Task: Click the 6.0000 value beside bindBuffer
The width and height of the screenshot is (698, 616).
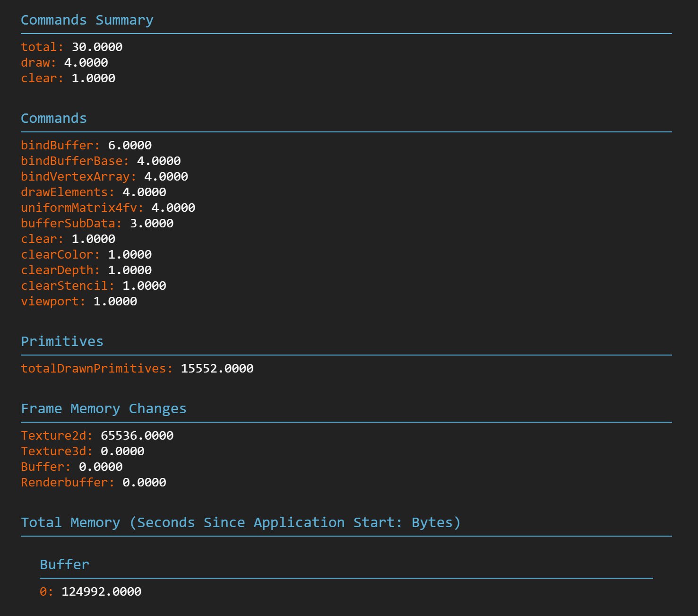Action: click(x=130, y=146)
